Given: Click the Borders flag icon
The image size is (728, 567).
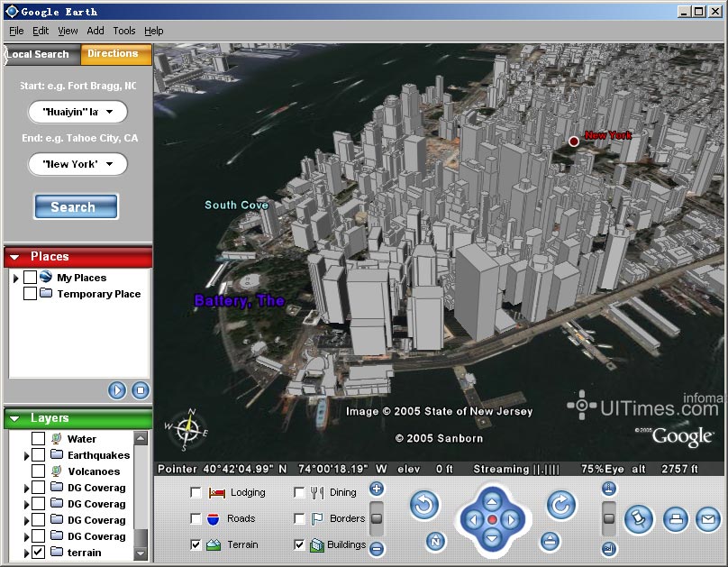Looking at the screenshot, I should coord(317,518).
